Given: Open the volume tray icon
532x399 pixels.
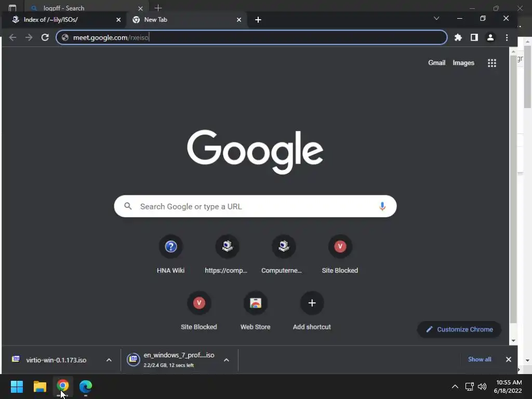Looking at the screenshot, I should (x=482, y=387).
